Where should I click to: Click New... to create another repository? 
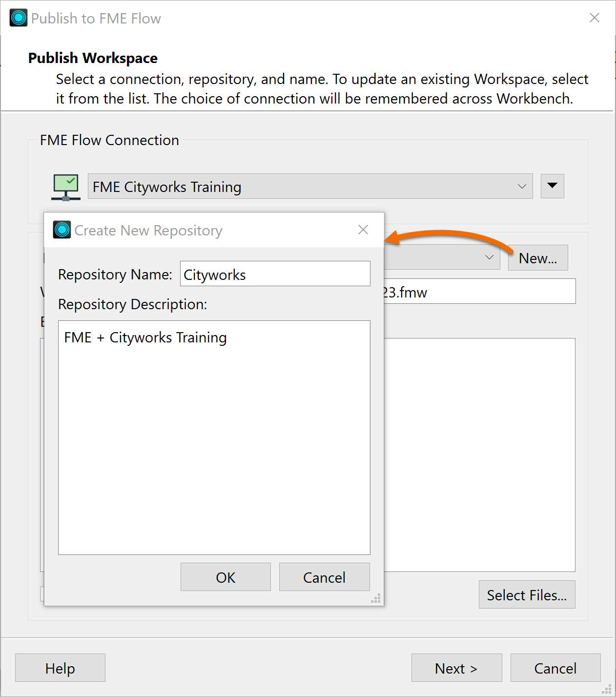coord(537,257)
